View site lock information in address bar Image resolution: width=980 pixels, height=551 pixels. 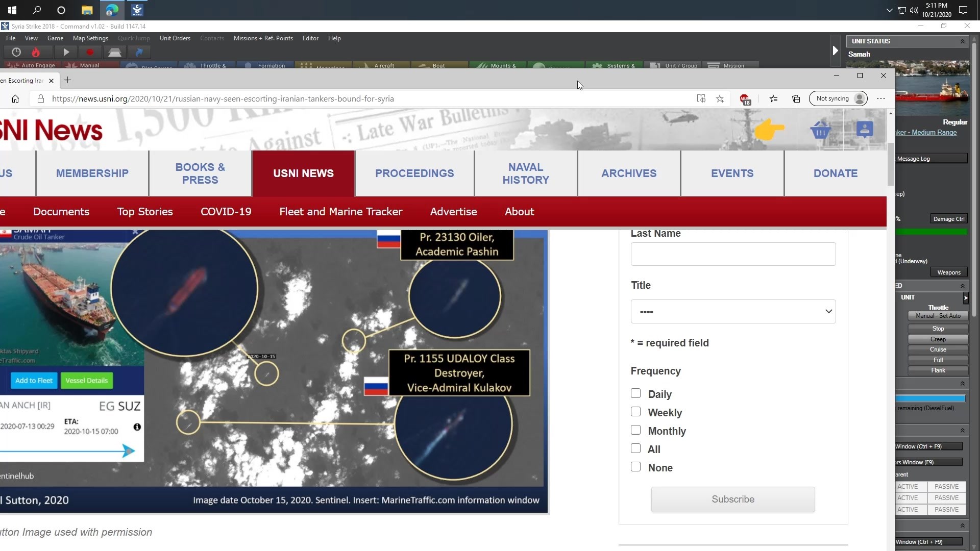click(41, 99)
